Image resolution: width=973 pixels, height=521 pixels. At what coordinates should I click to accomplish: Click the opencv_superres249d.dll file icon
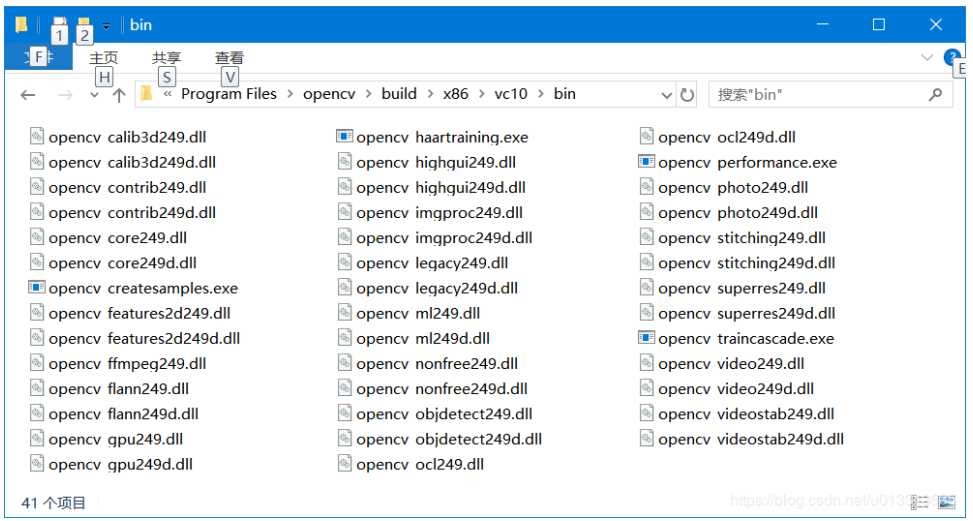coord(647,313)
